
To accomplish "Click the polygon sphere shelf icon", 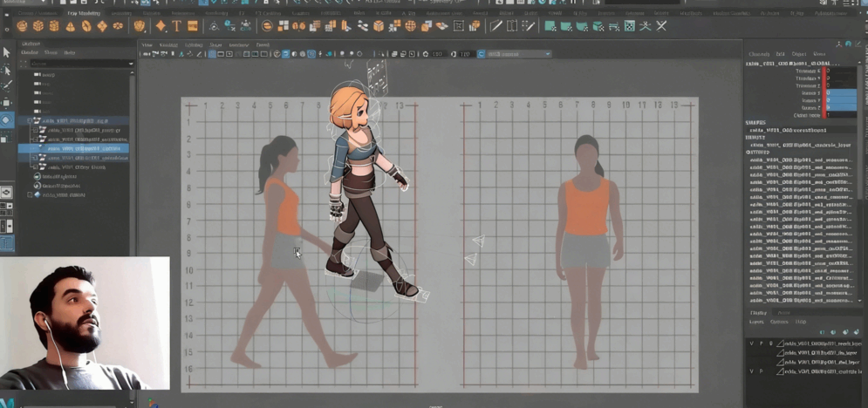I will (23, 26).
